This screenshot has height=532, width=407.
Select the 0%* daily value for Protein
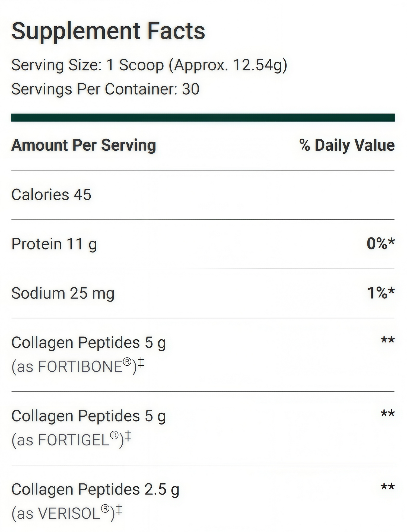pyautogui.click(x=380, y=243)
